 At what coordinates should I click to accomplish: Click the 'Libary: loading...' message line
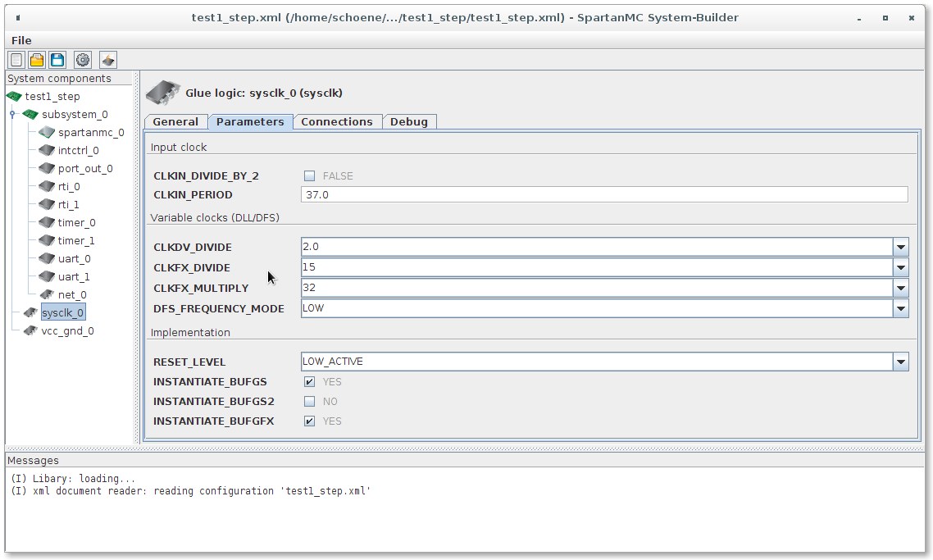pos(73,479)
